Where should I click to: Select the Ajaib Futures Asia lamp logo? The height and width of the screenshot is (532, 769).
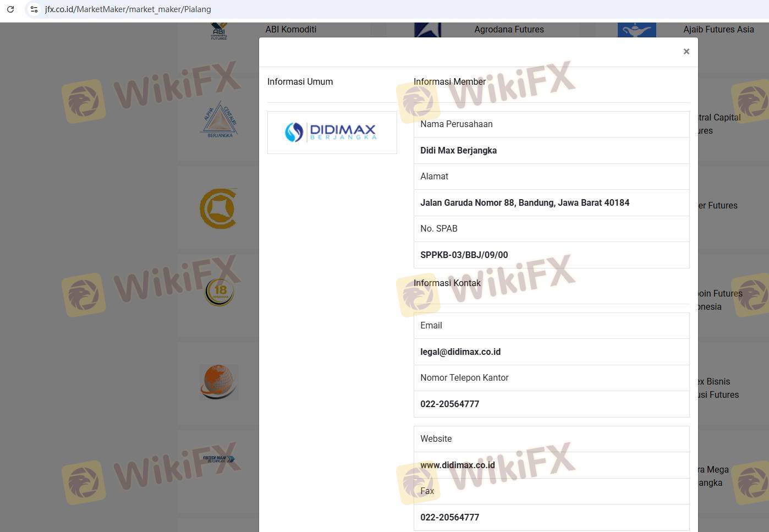coord(636,30)
